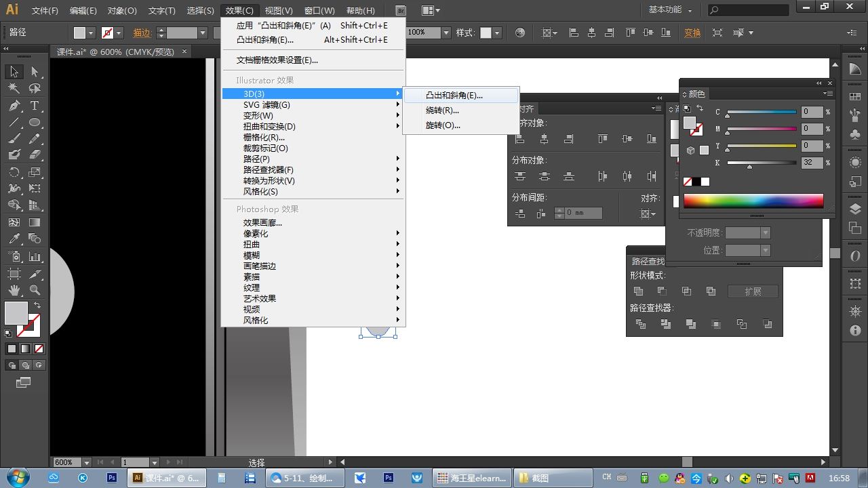Choose 旋转(O)... in 3D submenu
The width and height of the screenshot is (868, 488).
click(x=462, y=125)
